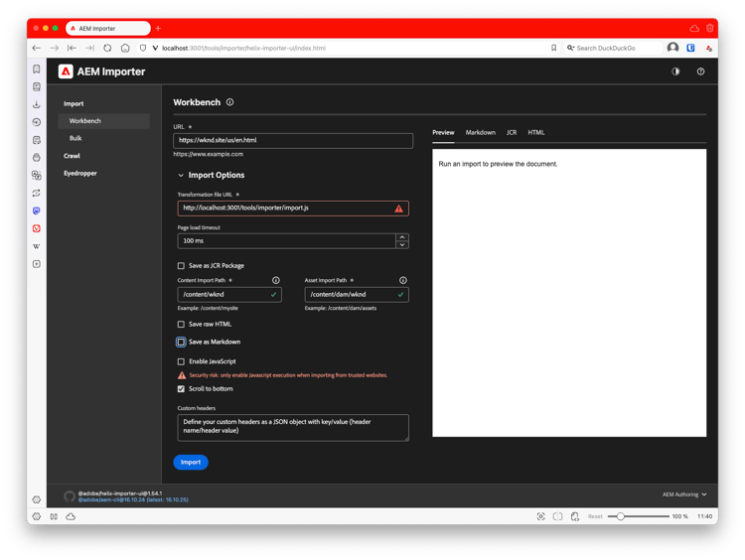Open the Wikipedia sidebar panel
745x560 pixels.
37,246
